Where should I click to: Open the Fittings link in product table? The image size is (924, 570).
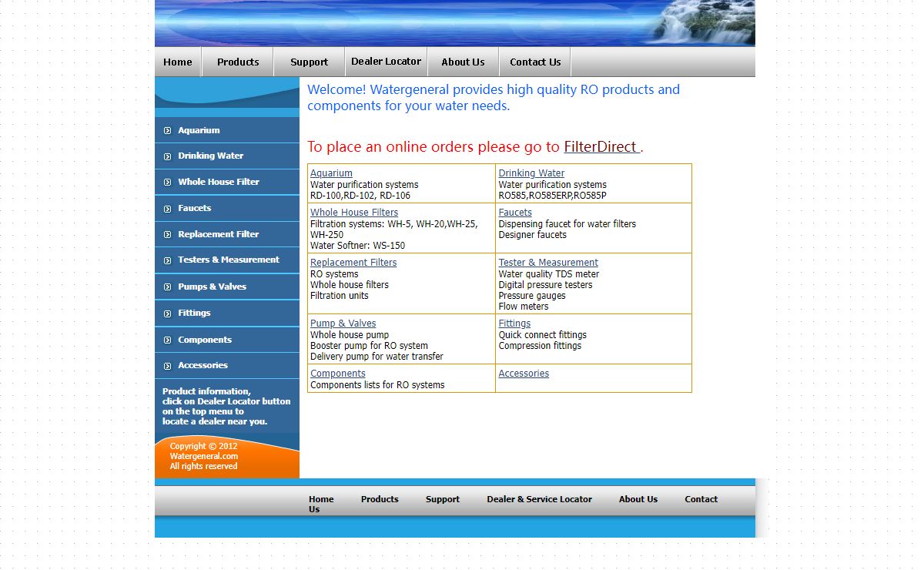pyautogui.click(x=514, y=324)
